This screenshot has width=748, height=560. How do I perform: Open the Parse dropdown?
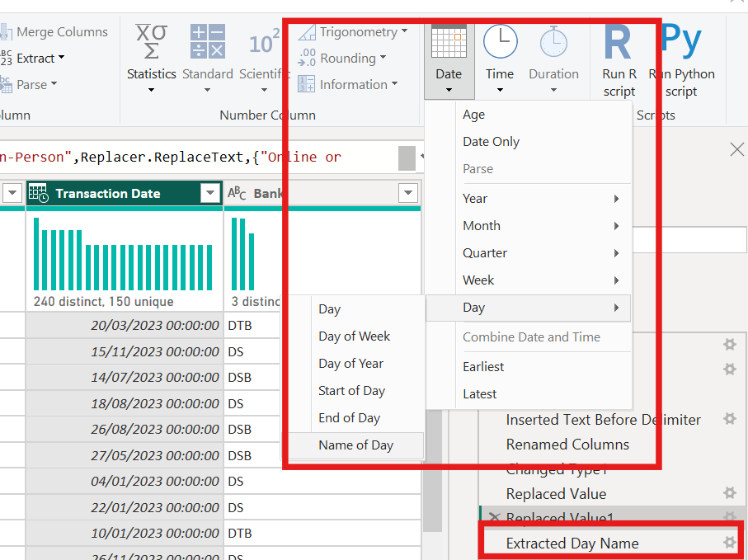point(29,84)
